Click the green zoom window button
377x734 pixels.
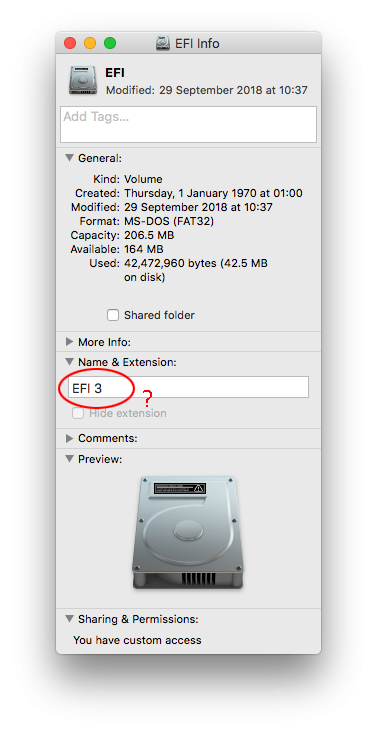click(x=110, y=44)
